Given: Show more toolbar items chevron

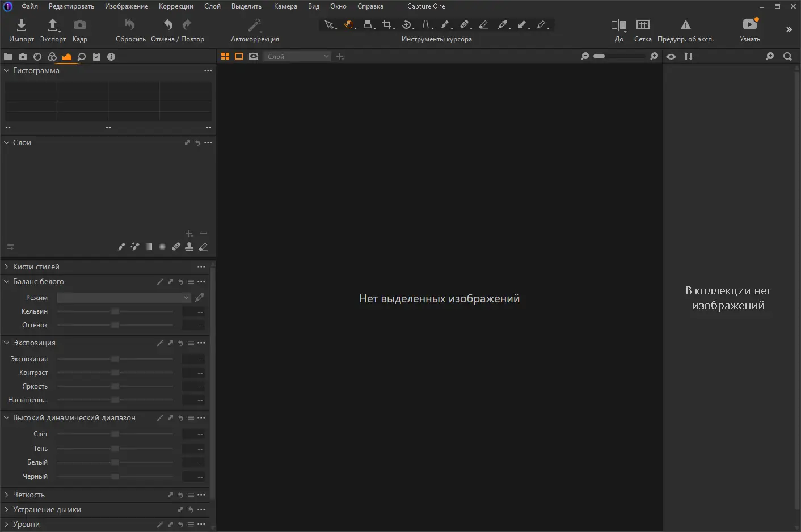Looking at the screenshot, I should click(x=789, y=29).
